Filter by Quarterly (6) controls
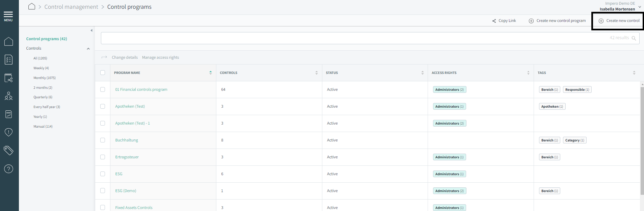The image size is (644, 211). 43,97
